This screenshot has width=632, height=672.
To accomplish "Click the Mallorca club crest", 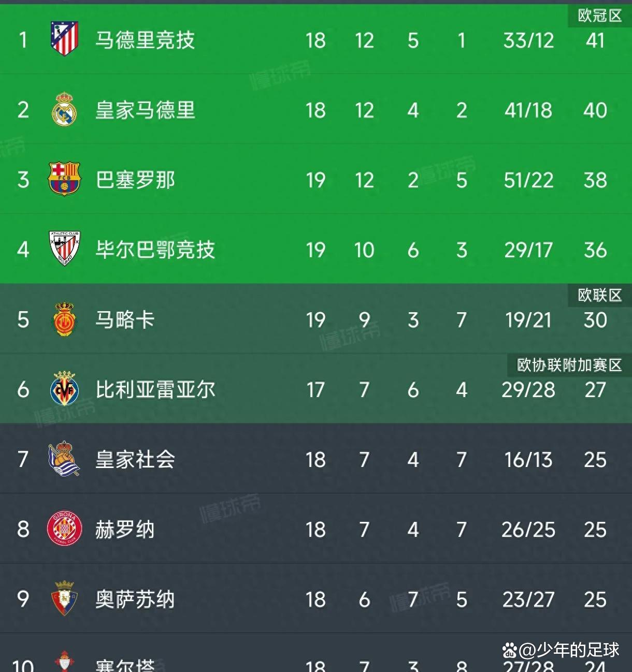I will tap(64, 319).
